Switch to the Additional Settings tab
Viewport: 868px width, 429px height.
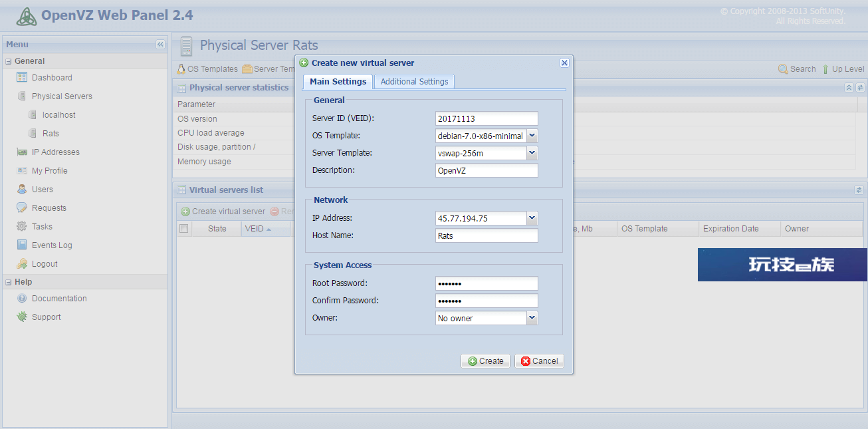click(415, 82)
